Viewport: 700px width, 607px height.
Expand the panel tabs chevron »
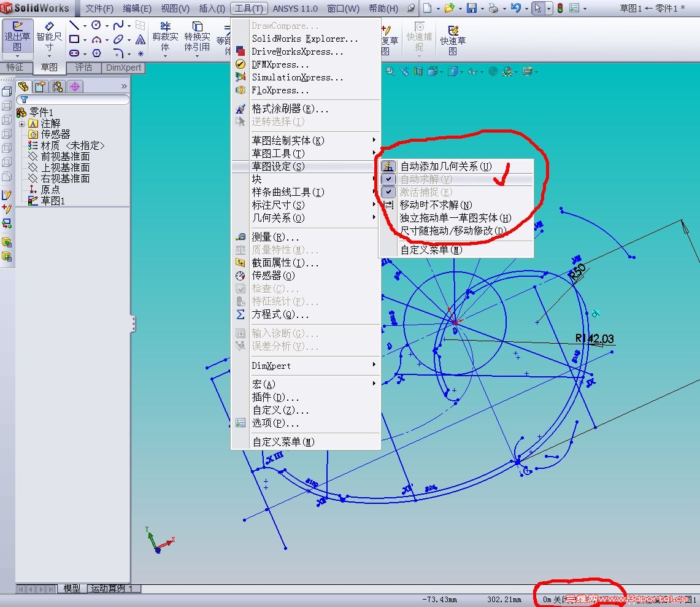coord(124,86)
